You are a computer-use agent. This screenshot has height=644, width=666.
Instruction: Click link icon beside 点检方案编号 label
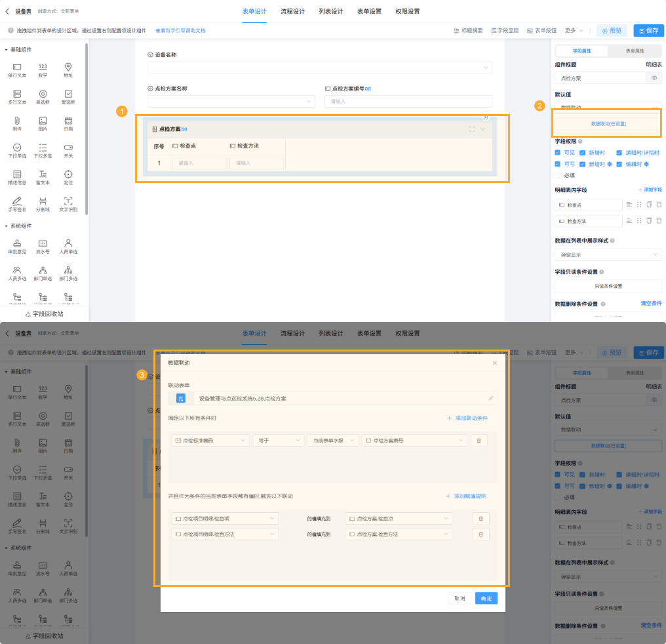click(368, 89)
